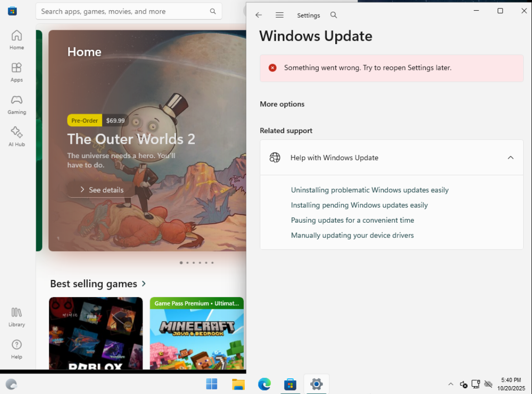Image resolution: width=532 pixels, height=394 pixels.
Task: Open AI Hub in Store sidebar
Action: click(17, 137)
